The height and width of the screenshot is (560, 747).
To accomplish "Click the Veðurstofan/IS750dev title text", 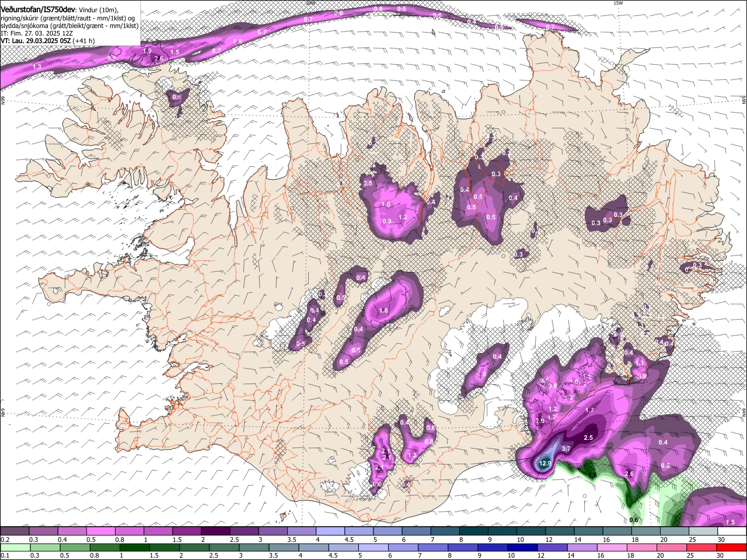I will 37,9.
